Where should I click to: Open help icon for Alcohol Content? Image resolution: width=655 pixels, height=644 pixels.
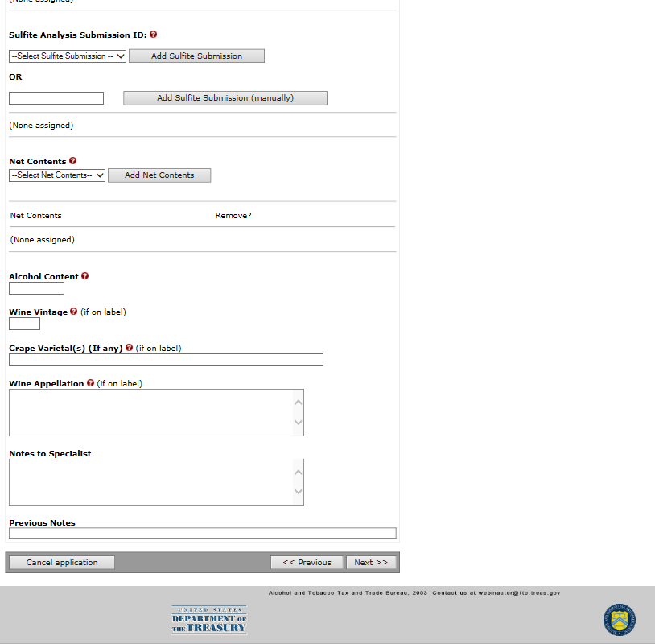point(85,276)
